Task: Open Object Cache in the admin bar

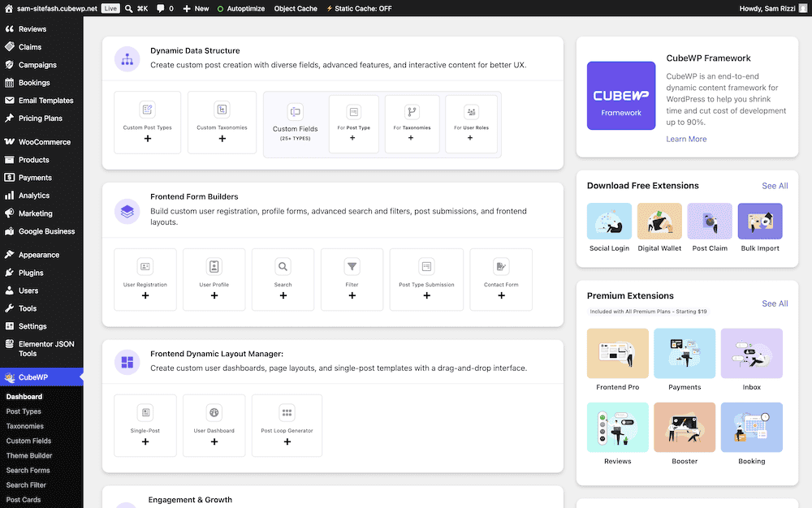Action: 296,8
